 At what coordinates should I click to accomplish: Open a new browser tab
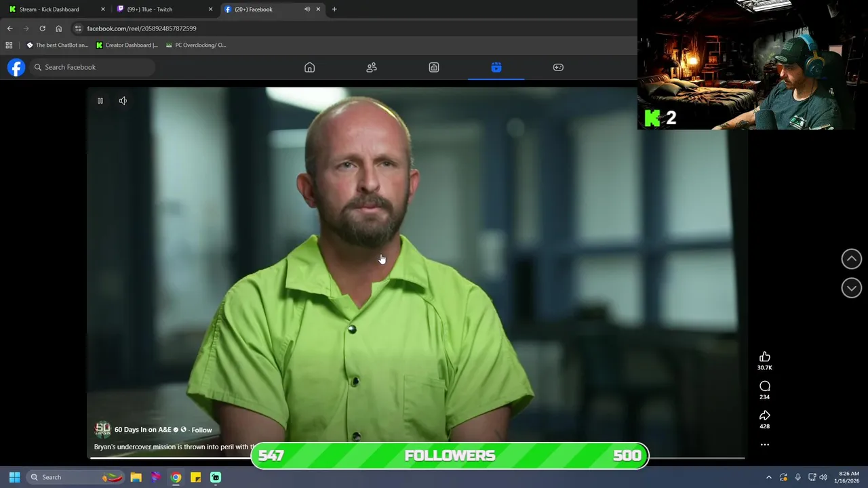pos(334,9)
